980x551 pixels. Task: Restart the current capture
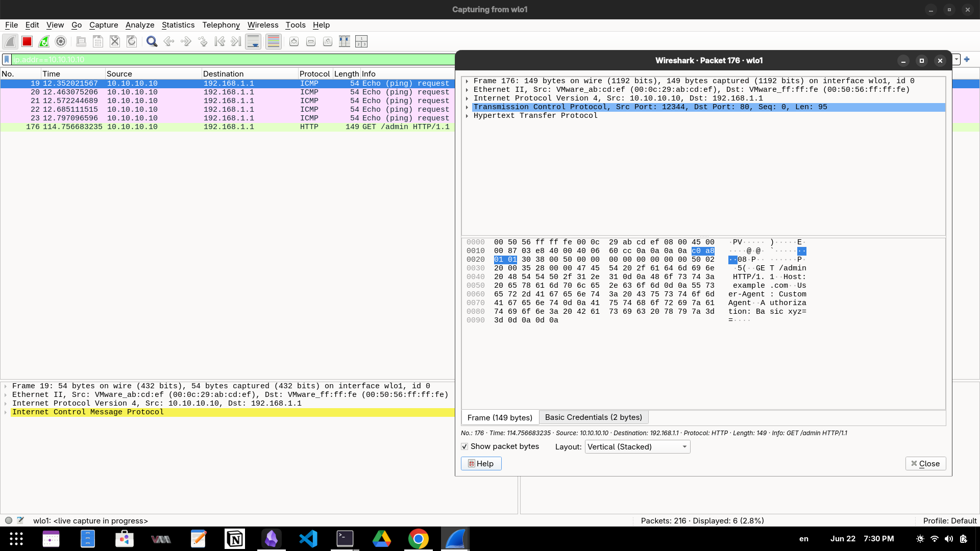44,42
